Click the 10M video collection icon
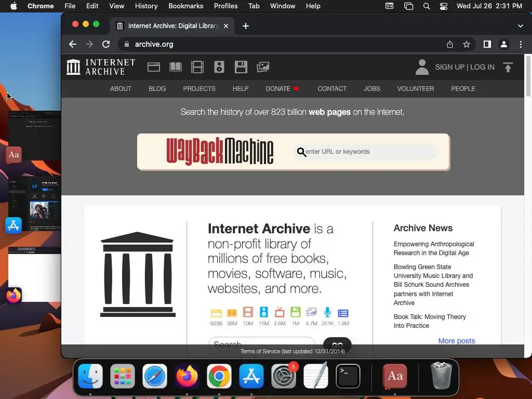This screenshot has width=532, height=399. [248, 312]
